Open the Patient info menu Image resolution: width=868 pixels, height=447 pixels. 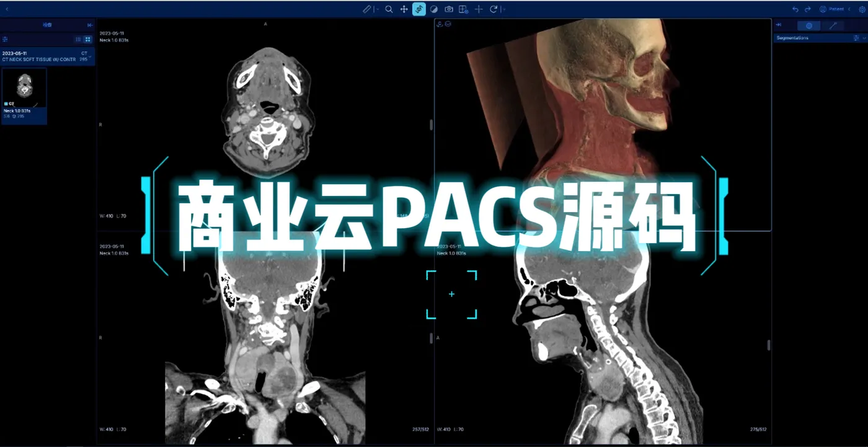[x=831, y=9]
